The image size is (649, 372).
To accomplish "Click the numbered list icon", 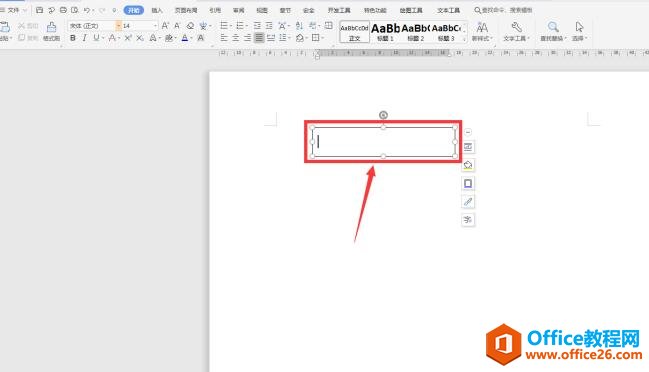I will click(240, 26).
